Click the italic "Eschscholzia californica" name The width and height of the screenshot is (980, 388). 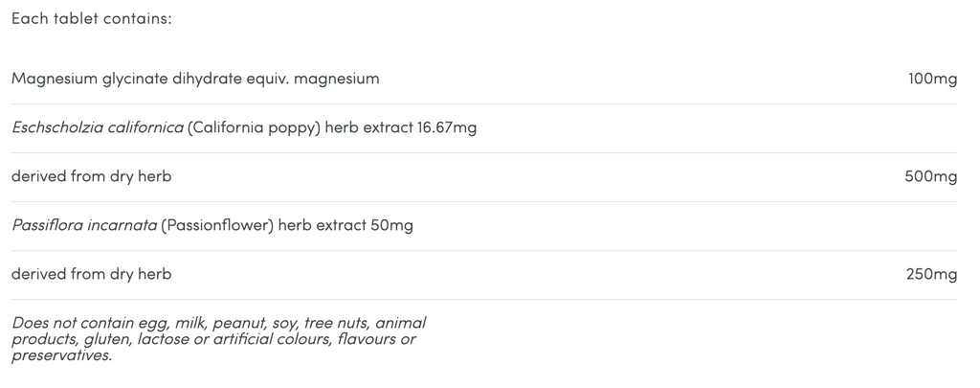tap(97, 127)
